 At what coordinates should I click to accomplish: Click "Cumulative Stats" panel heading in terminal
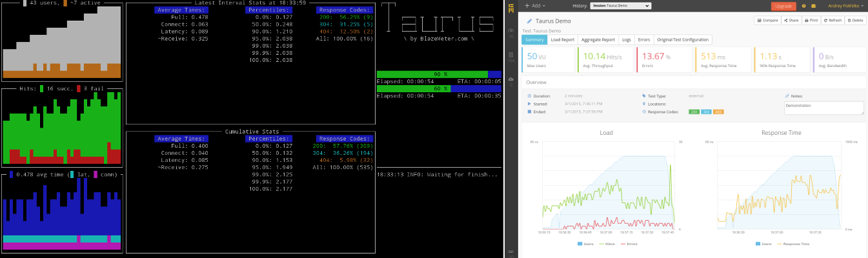click(252, 131)
